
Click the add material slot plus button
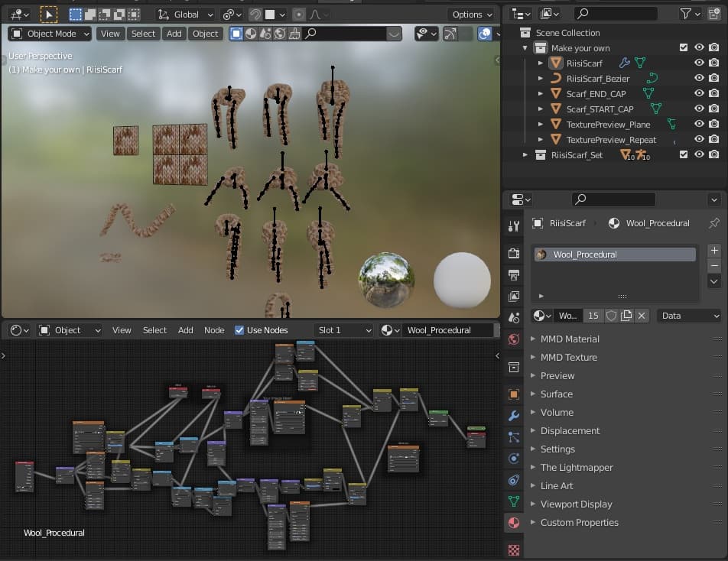point(713,251)
